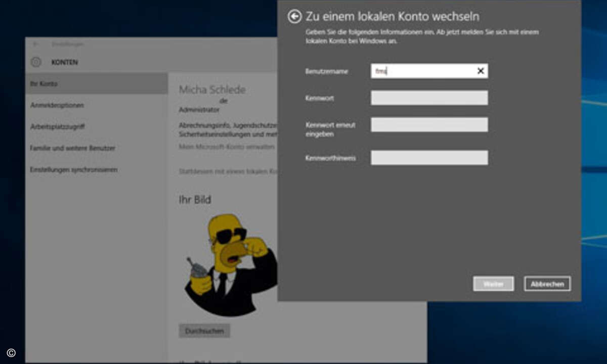This screenshot has height=364, width=607.
Task: Click the Abbrechen button
Action: 547,284
